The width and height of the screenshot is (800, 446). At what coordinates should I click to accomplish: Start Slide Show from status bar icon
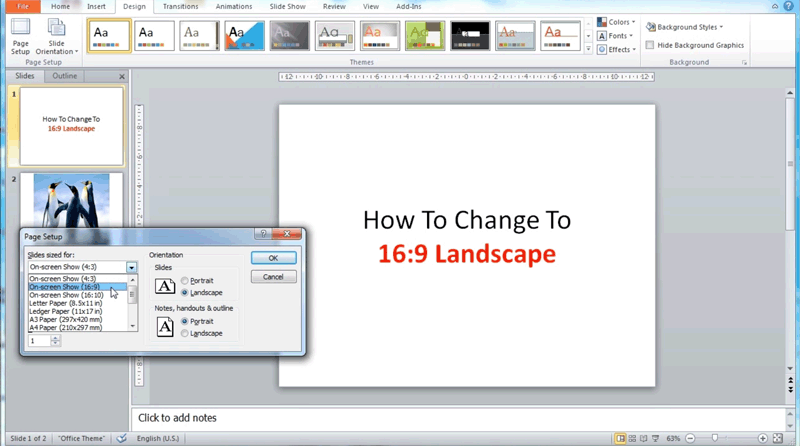(x=658, y=438)
